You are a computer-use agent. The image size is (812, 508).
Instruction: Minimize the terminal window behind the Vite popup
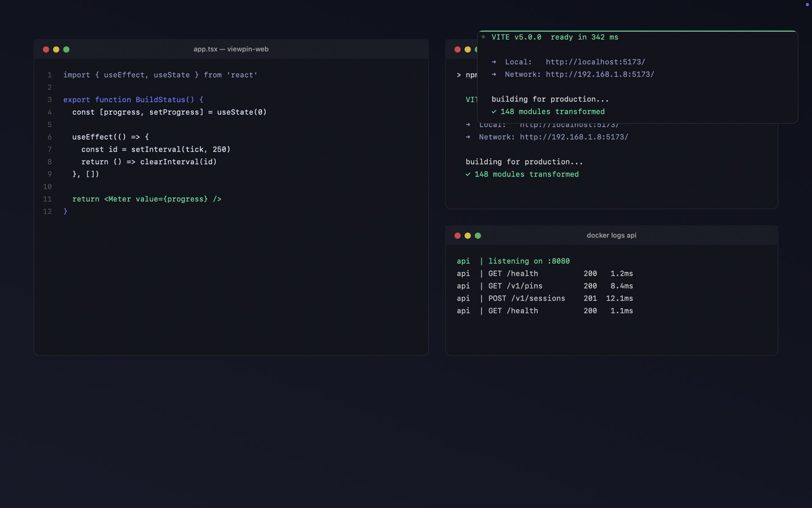coord(468,49)
